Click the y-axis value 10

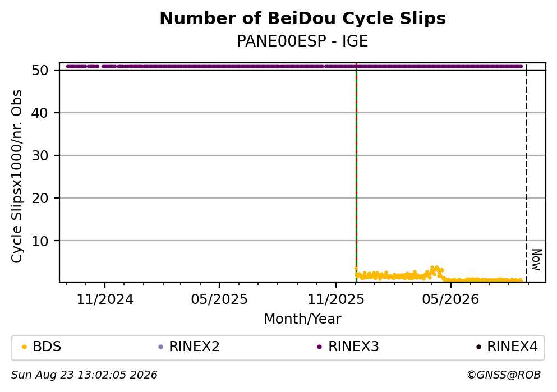click(x=40, y=241)
